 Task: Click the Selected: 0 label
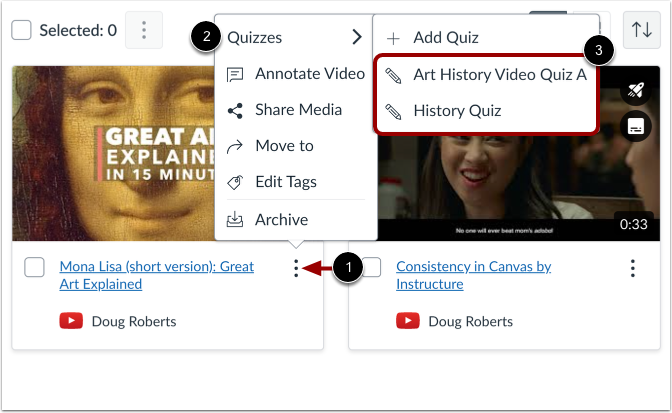pyautogui.click(x=78, y=30)
